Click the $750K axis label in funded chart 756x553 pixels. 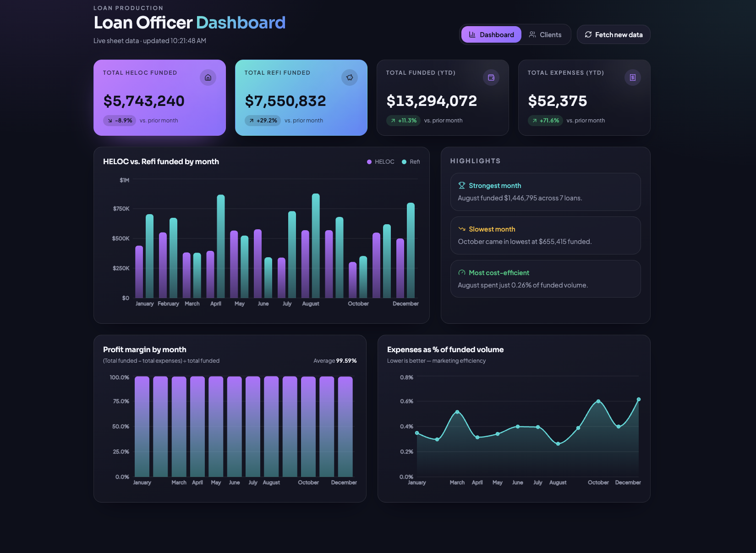[x=121, y=209]
